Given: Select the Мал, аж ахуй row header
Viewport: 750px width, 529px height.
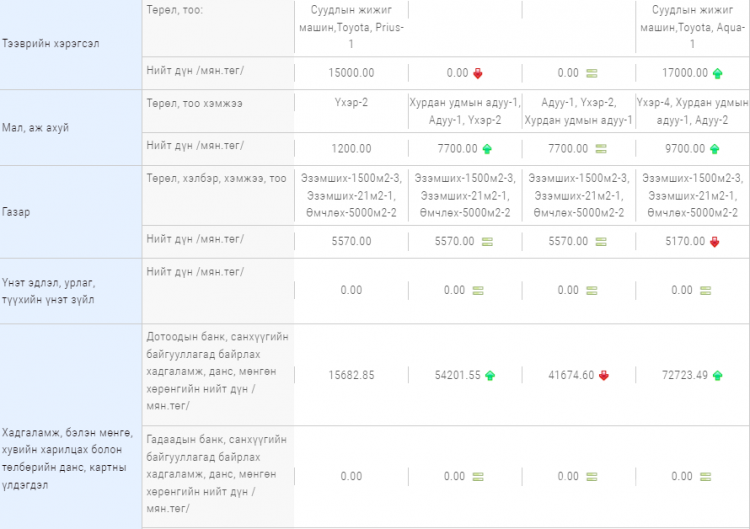Looking at the screenshot, I should click(36, 128).
